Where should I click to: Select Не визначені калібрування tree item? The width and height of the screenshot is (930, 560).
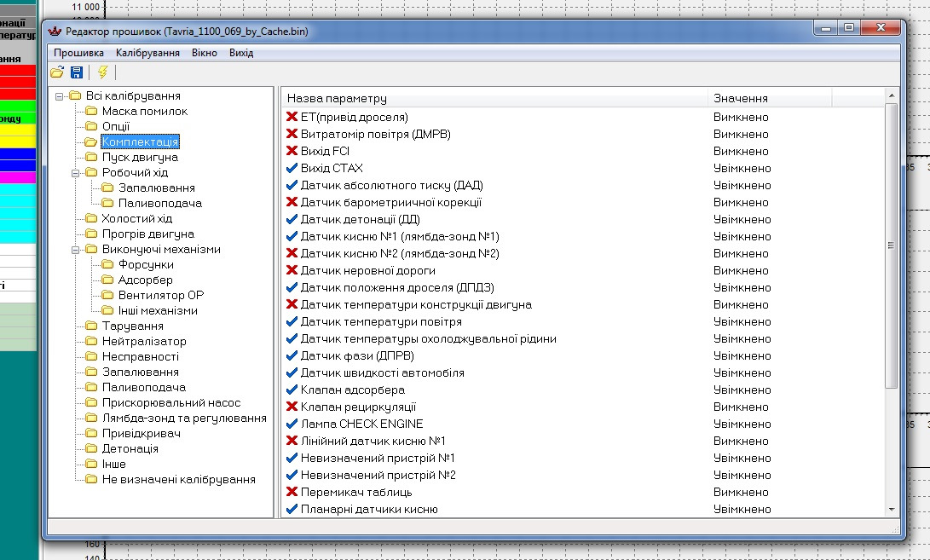pyautogui.click(x=178, y=479)
